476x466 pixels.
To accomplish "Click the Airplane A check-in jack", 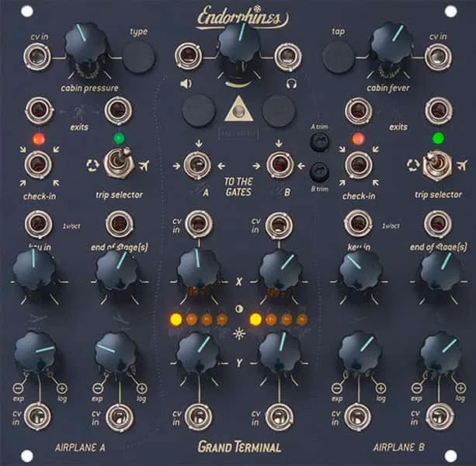I will pyautogui.click(x=39, y=165).
